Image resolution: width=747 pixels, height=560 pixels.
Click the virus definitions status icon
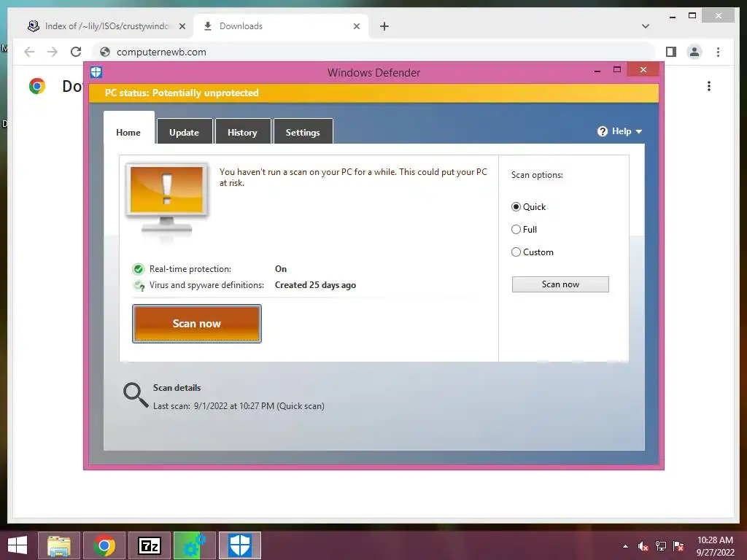coord(139,286)
